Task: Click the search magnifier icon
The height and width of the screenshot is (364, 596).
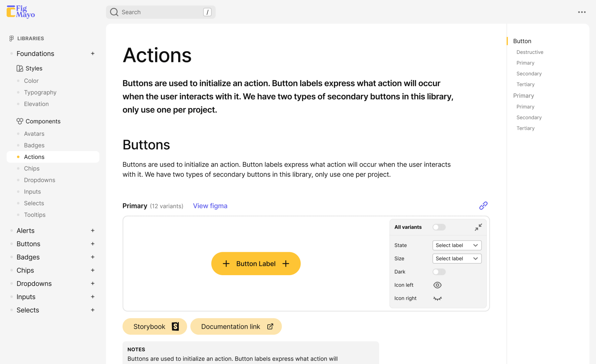Action: (x=114, y=12)
